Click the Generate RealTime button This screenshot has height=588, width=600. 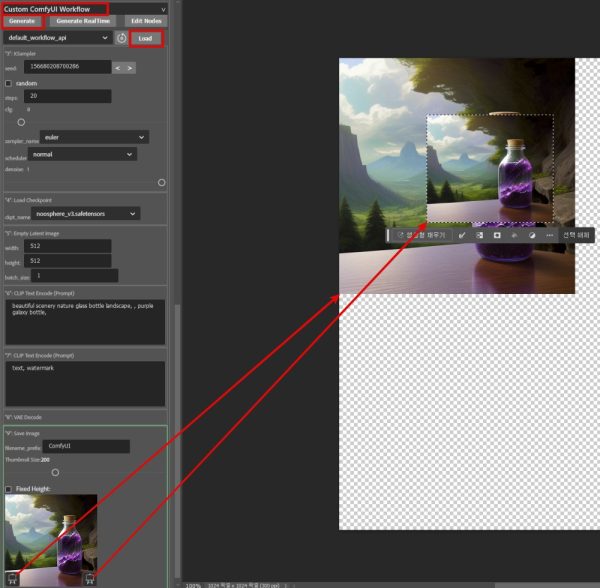(x=83, y=21)
